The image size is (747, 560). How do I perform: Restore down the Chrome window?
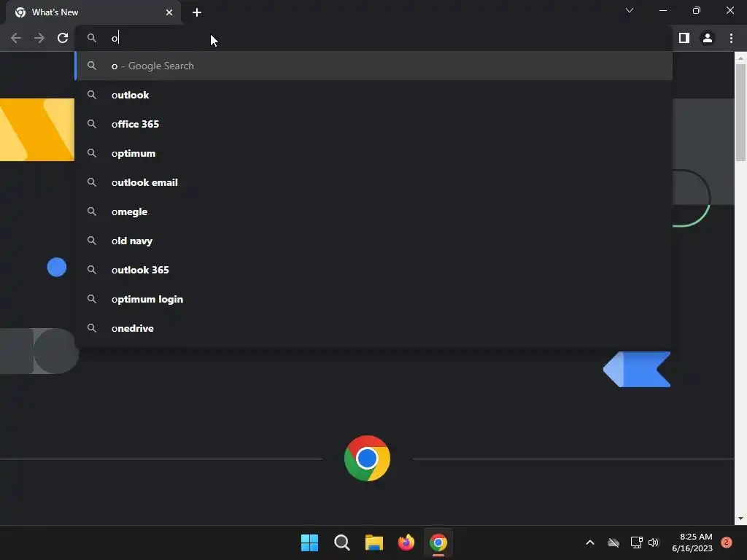coord(697,10)
